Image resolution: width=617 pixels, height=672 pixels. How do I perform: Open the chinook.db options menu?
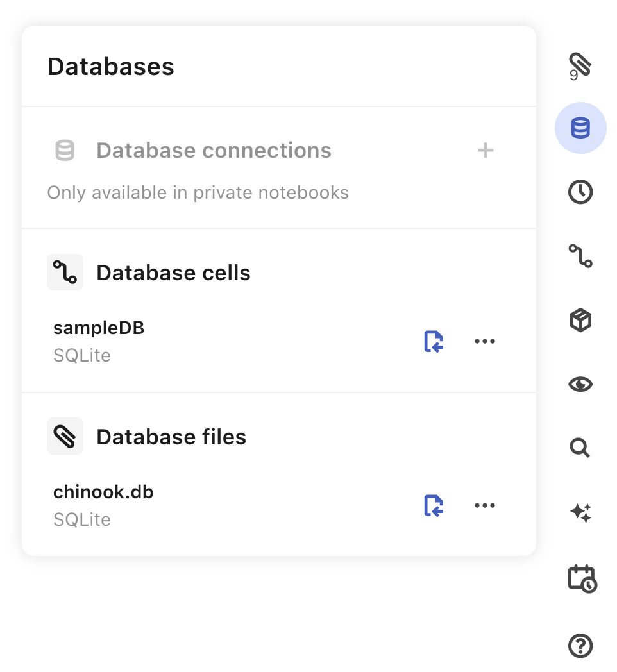pos(484,505)
